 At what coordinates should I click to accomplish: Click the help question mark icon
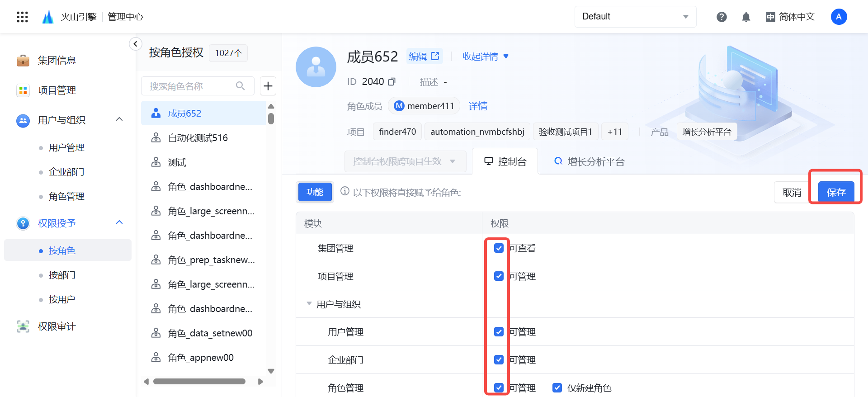(x=722, y=17)
